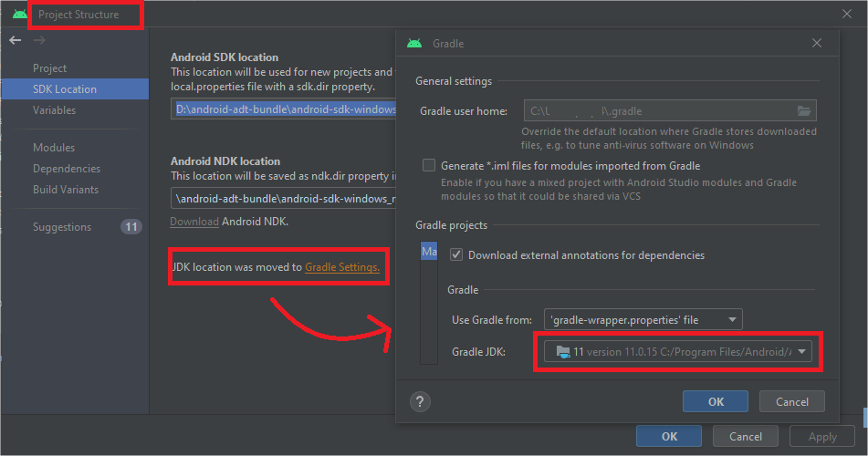The height and width of the screenshot is (456, 868).
Task: Click OK in the Gradle dialog
Action: [716, 402]
